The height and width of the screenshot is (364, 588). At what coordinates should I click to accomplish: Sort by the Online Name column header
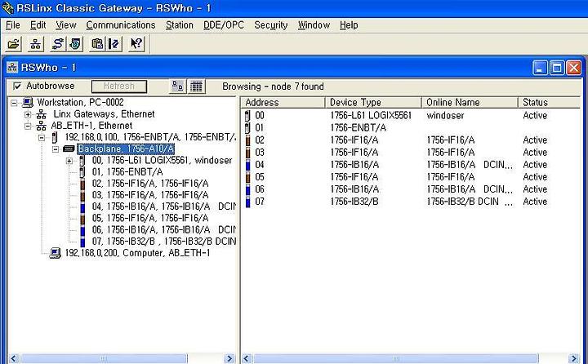pos(470,102)
